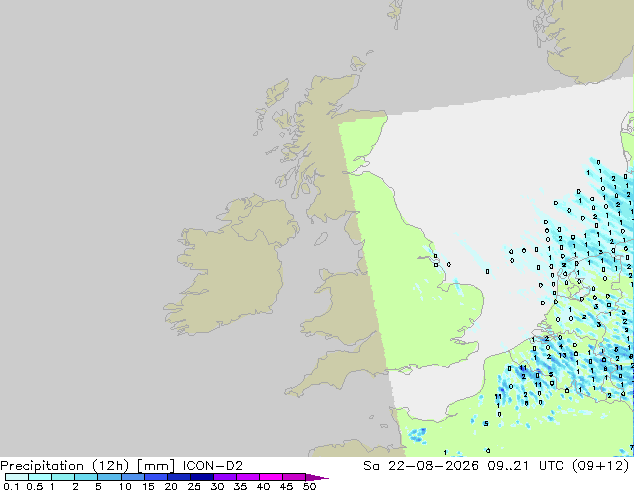Viewport: 634px width, 490px height.
Task: Select the ICON-D2 model name text
Action: click(x=213, y=466)
